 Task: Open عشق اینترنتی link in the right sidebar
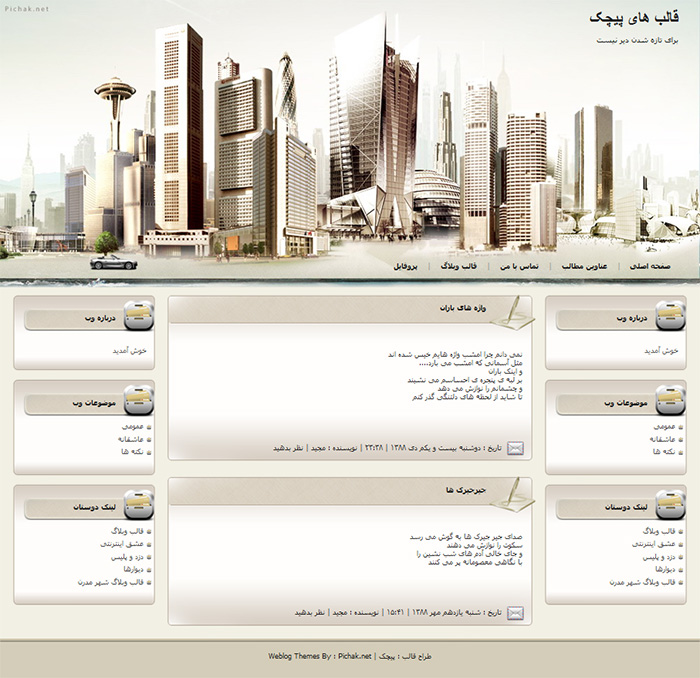click(x=654, y=544)
